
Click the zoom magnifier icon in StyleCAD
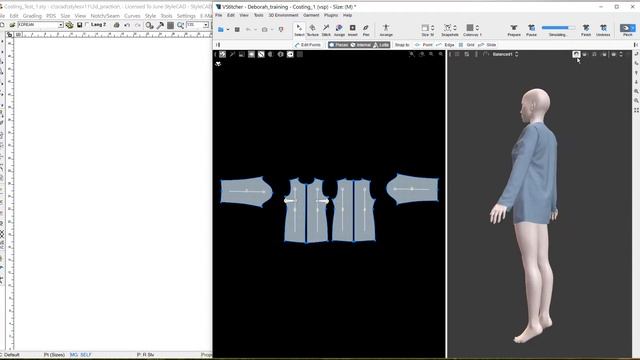[180, 25]
